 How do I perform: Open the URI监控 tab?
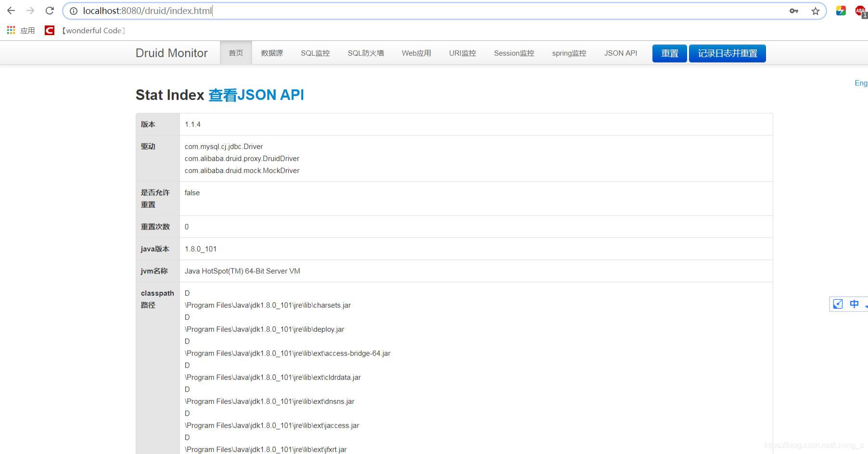[x=462, y=53]
